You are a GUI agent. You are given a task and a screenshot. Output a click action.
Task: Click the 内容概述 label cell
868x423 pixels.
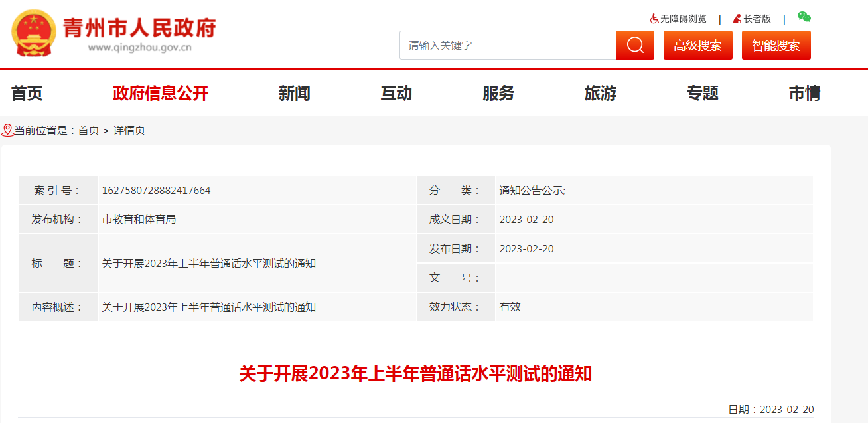(x=58, y=307)
